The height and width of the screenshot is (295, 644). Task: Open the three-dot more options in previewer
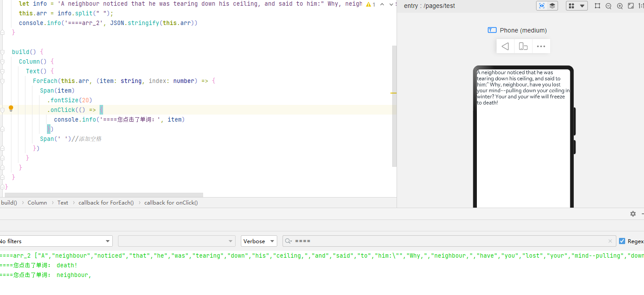point(541,46)
